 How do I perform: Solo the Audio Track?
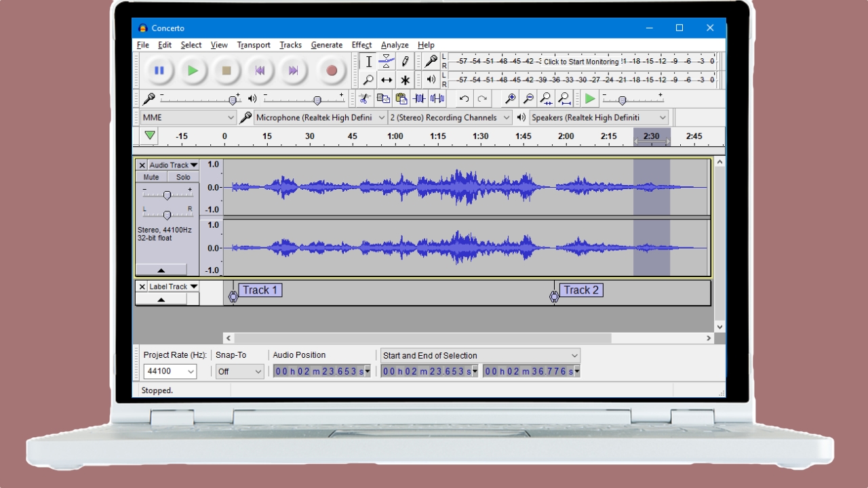[x=184, y=176]
